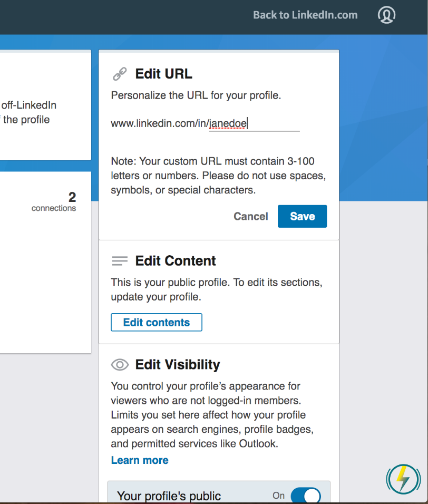428x504 pixels.
Task: Click the www.linkedin.com/in/ URL prefix text
Action: [x=160, y=123]
